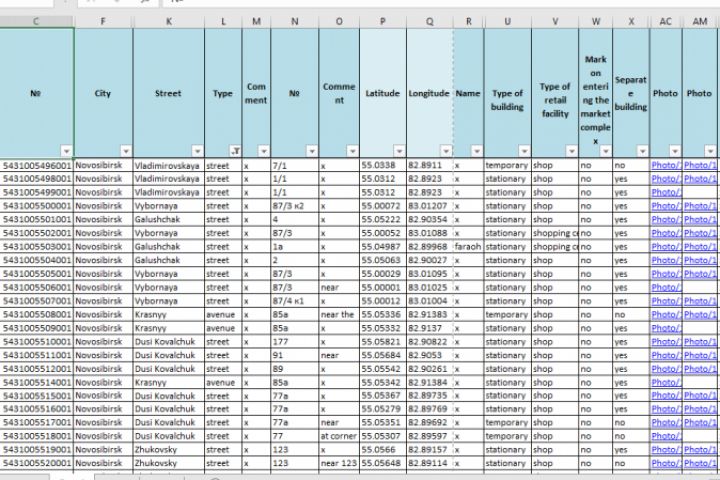Image resolution: width=720 pixels, height=480 pixels.
Task: Open the Photo filter dropdown in column AM
Action: tap(710, 151)
